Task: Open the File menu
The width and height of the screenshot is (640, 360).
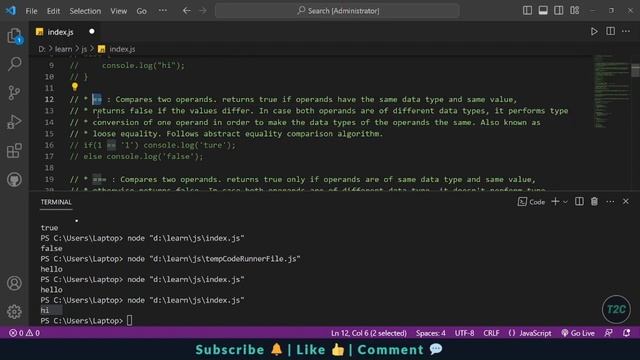Action: (x=31, y=11)
